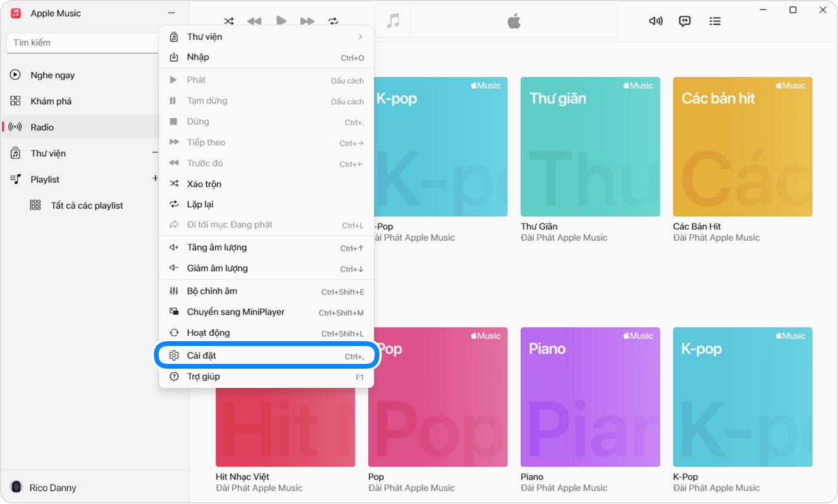Viewport: 838px width, 504px height.
Task: Click the next track button in top bar
Action: click(x=307, y=21)
